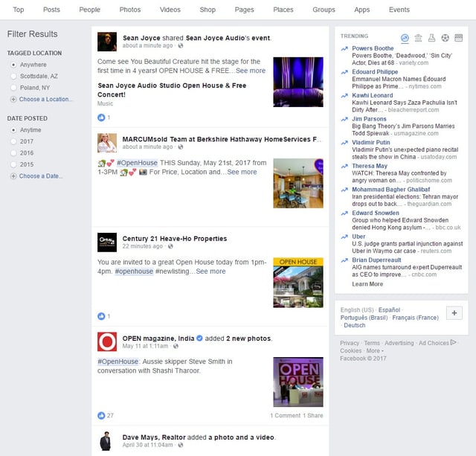Select Science and Technology trending icon
476x456 pixels.
coord(431,38)
